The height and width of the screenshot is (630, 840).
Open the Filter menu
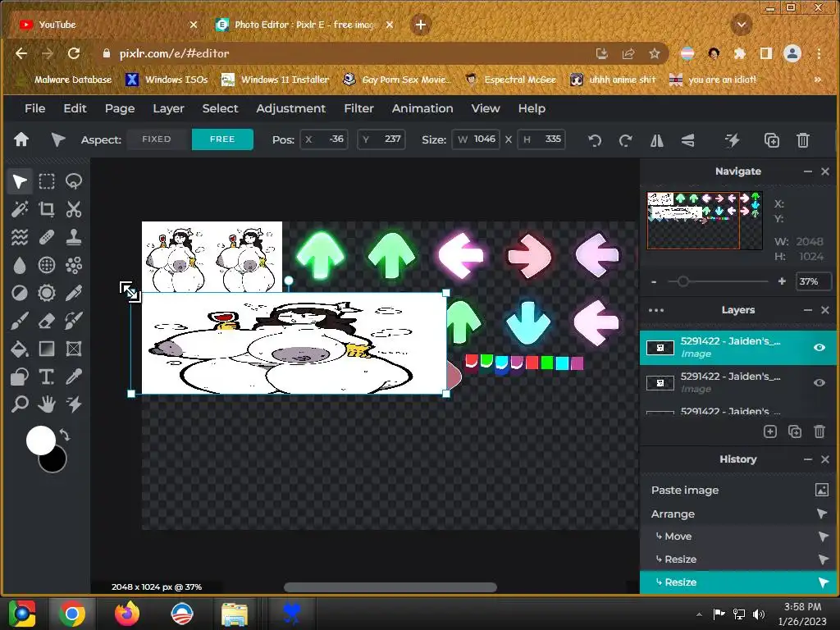pos(358,108)
